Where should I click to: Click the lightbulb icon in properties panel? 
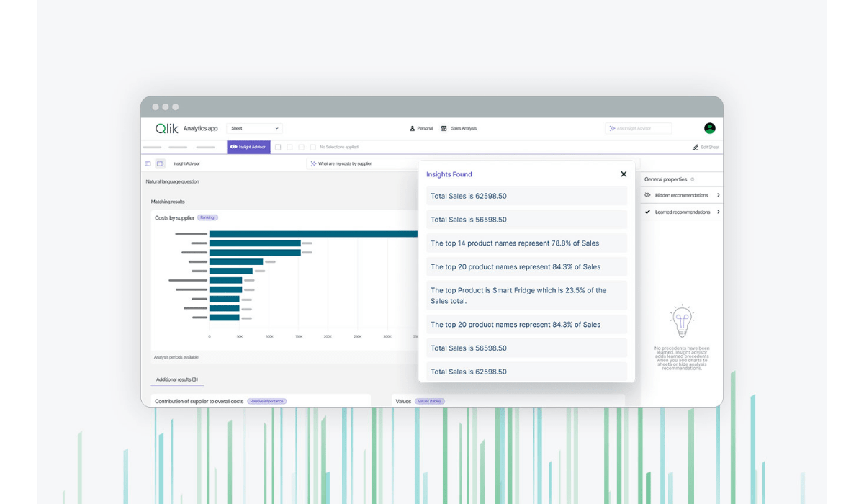click(681, 322)
